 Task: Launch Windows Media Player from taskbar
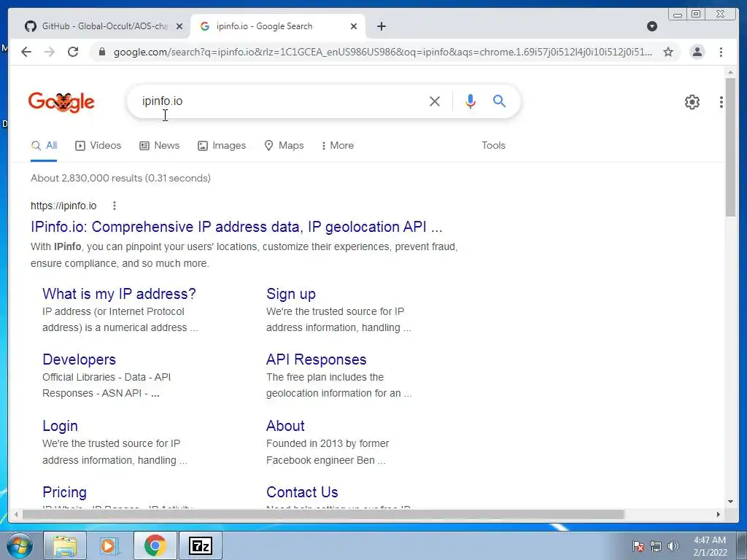pyautogui.click(x=109, y=545)
